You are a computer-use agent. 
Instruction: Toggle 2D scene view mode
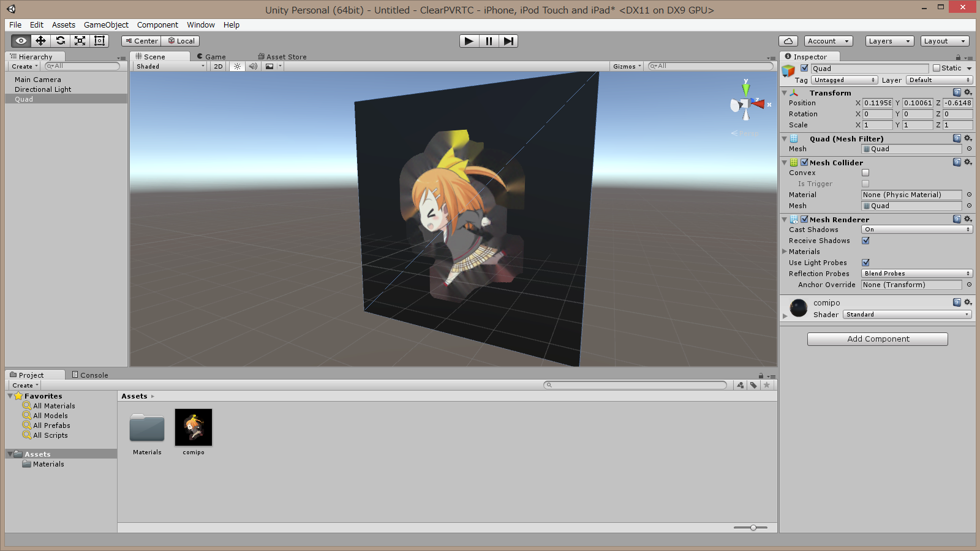click(x=218, y=66)
